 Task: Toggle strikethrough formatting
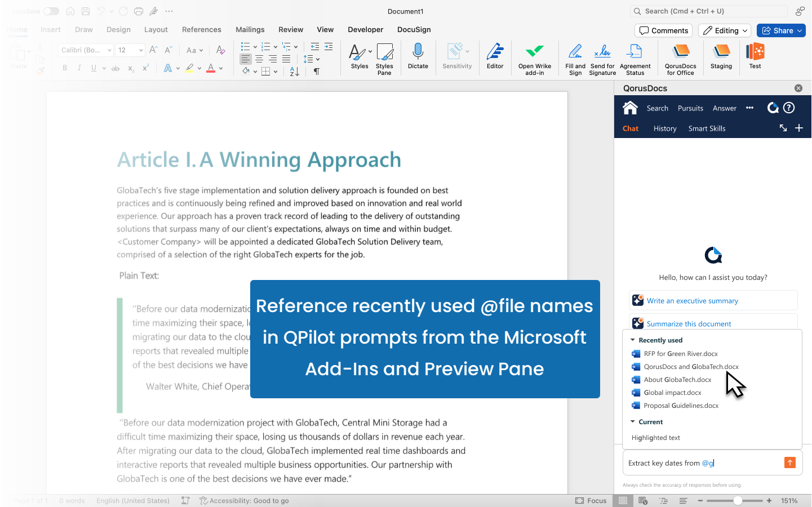pyautogui.click(x=116, y=68)
